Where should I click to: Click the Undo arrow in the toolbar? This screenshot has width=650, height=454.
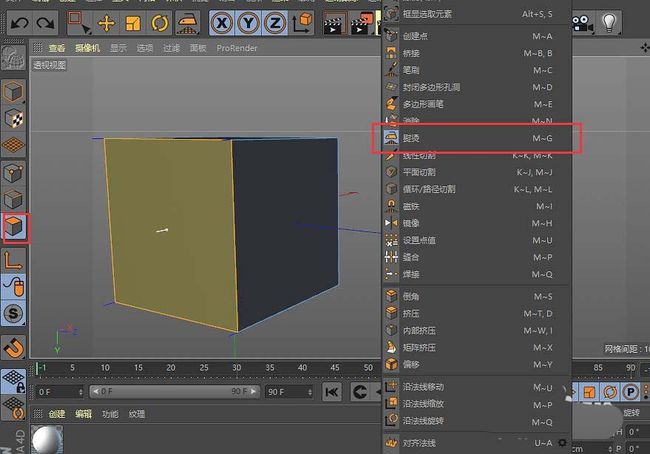(x=19, y=22)
